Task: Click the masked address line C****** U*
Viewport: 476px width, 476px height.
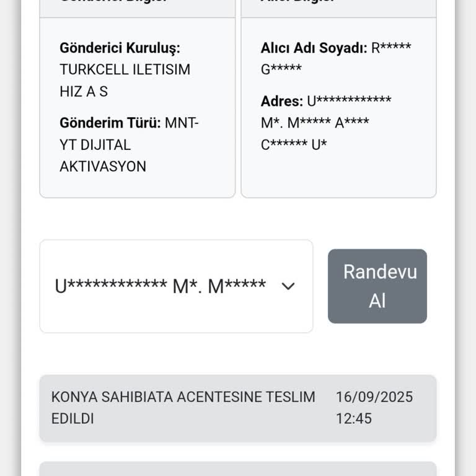Action: [x=294, y=144]
